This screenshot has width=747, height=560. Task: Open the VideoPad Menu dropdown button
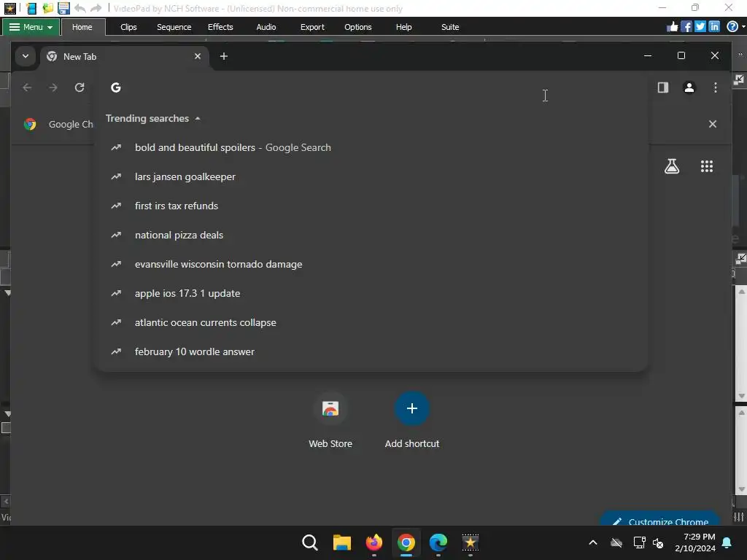(x=31, y=27)
